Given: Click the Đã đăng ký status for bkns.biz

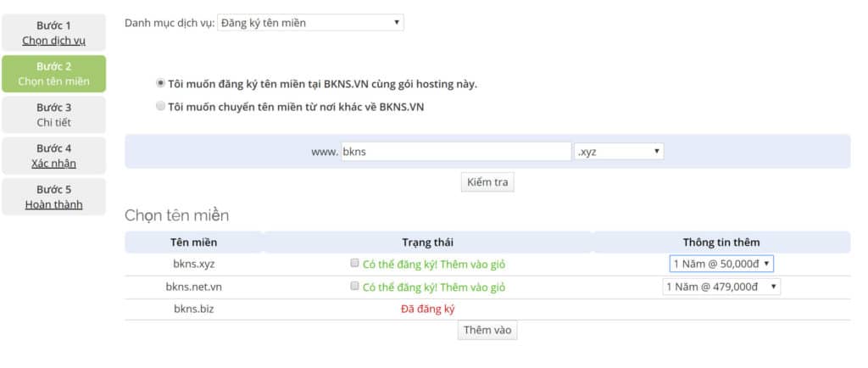Looking at the screenshot, I should point(427,309).
